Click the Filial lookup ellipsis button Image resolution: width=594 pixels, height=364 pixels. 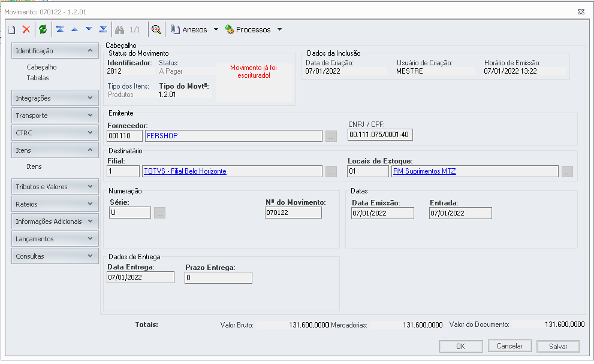[x=331, y=172]
